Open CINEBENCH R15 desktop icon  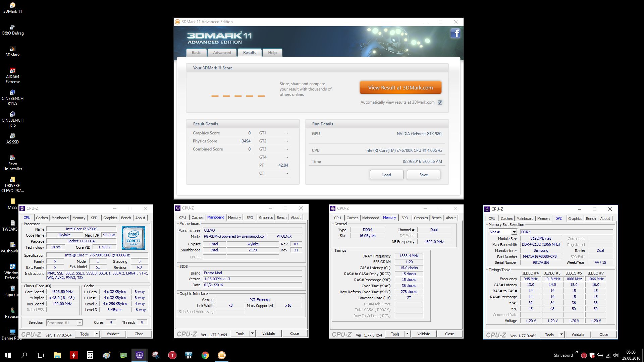coord(12,119)
